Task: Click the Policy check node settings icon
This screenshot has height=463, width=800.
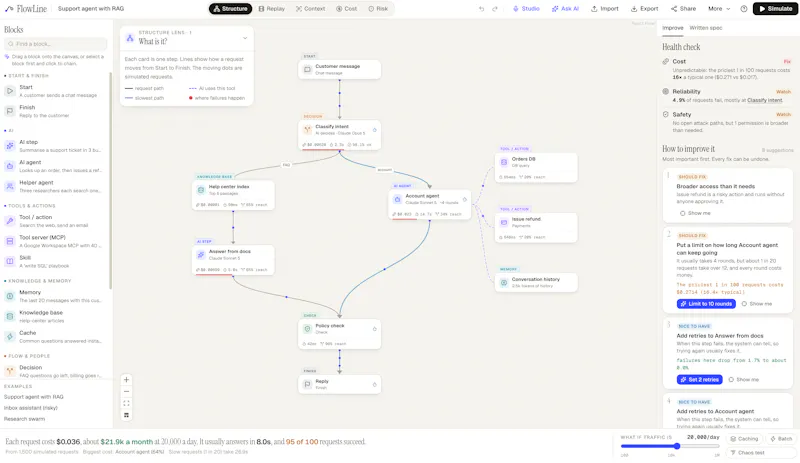Action: (x=374, y=329)
